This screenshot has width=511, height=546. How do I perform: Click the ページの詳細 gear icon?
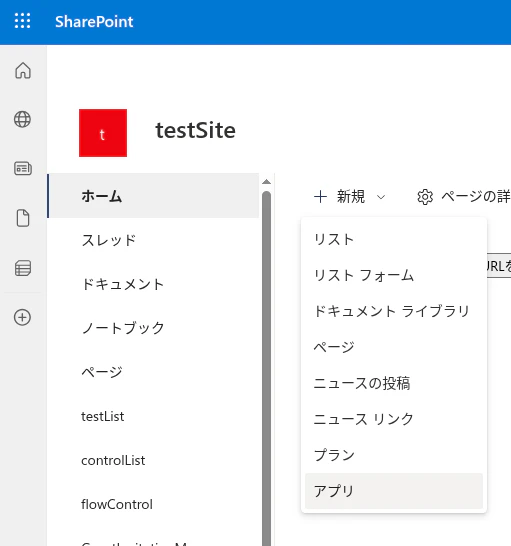[x=425, y=197]
